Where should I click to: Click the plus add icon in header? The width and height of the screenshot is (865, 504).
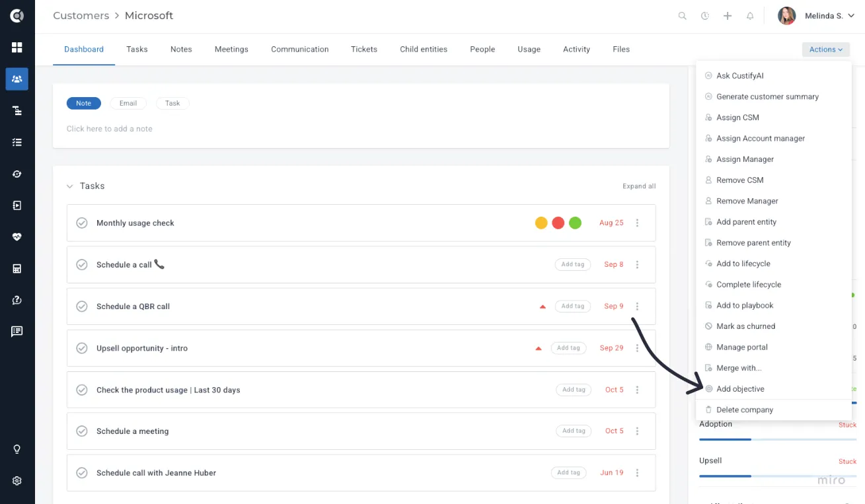(x=728, y=16)
